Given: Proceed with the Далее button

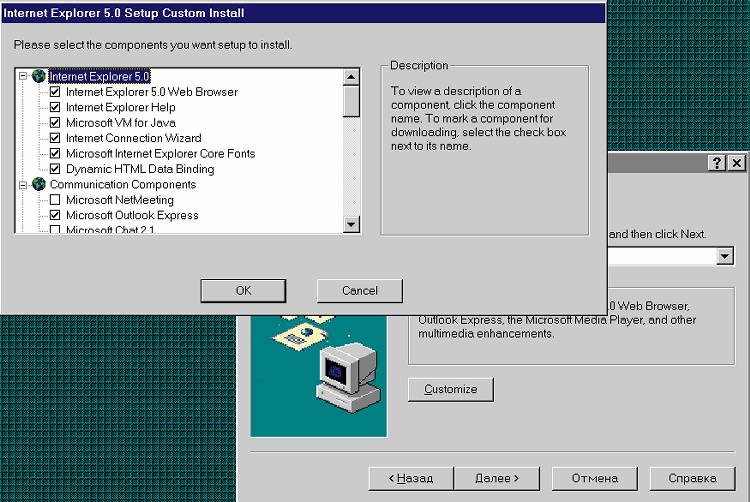Looking at the screenshot, I should (x=496, y=478).
